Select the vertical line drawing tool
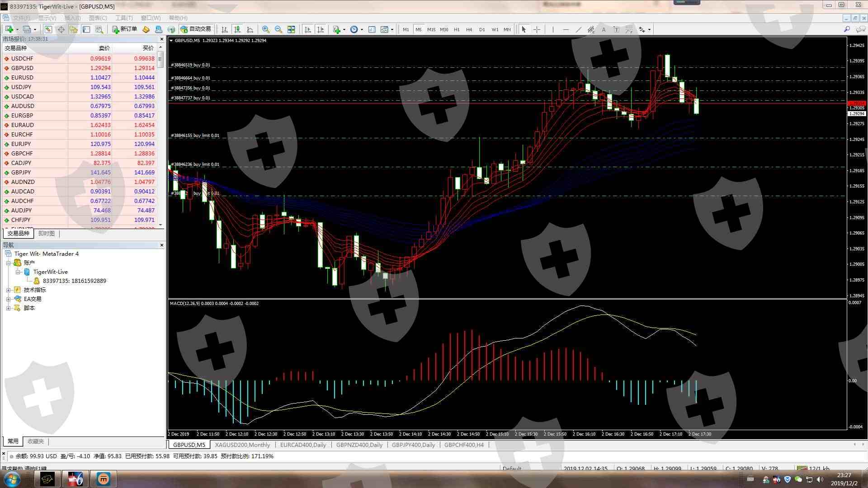The width and height of the screenshot is (868, 488). [x=552, y=29]
